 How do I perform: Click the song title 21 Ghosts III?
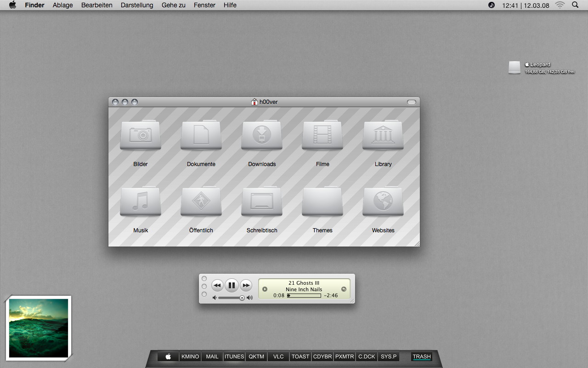[x=304, y=283]
